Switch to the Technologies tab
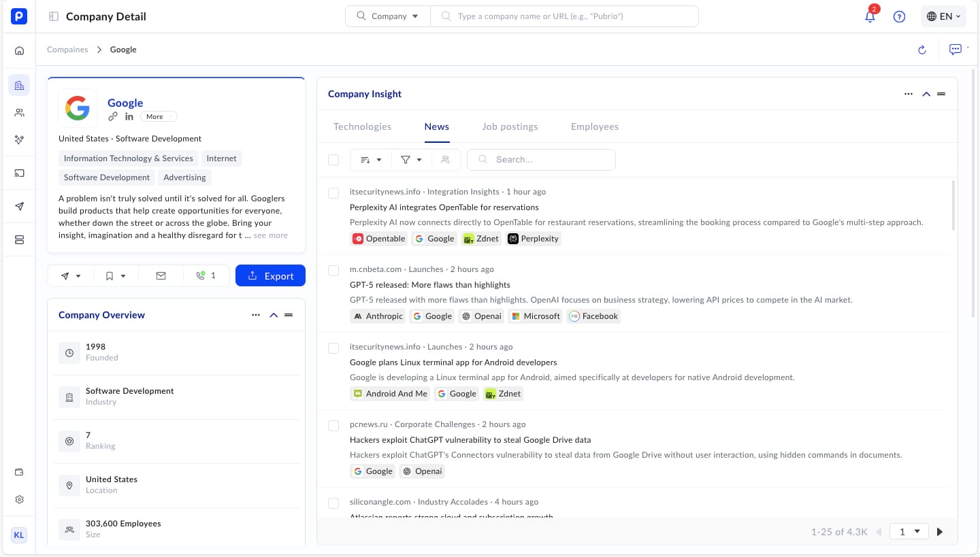980x557 pixels. coord(362,126)
